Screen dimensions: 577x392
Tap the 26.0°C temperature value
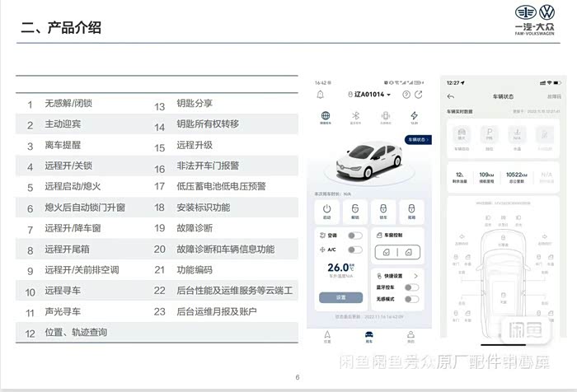coord(340,268)
